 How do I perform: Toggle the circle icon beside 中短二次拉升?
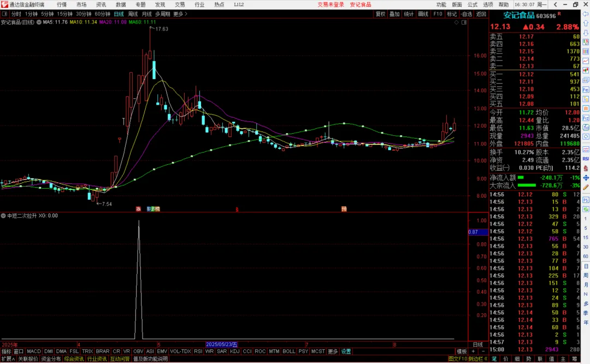[x=3, y=216]
